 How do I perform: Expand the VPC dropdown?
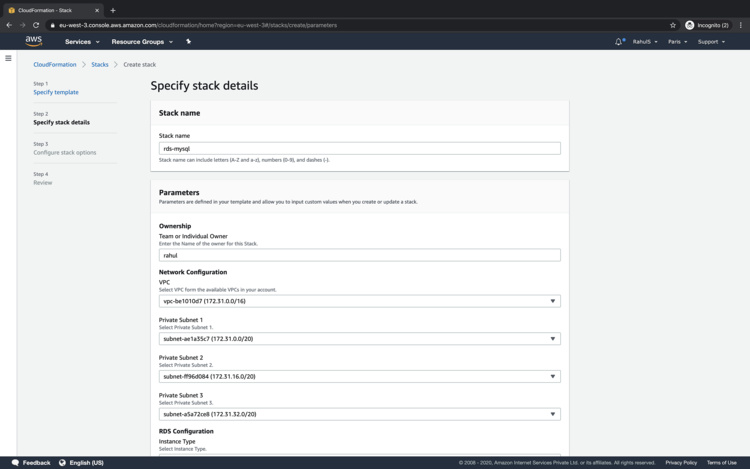[x=359, y=301]
